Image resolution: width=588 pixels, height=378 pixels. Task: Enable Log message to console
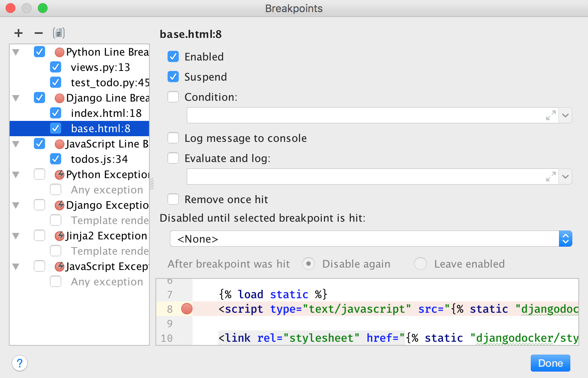coord(173,138)
